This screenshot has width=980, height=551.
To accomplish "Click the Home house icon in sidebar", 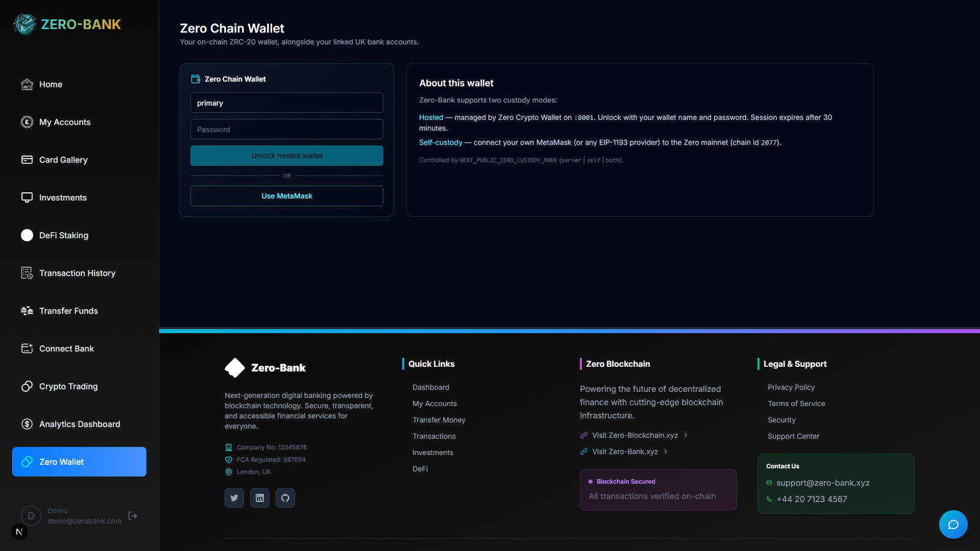I will coord(27,84).
